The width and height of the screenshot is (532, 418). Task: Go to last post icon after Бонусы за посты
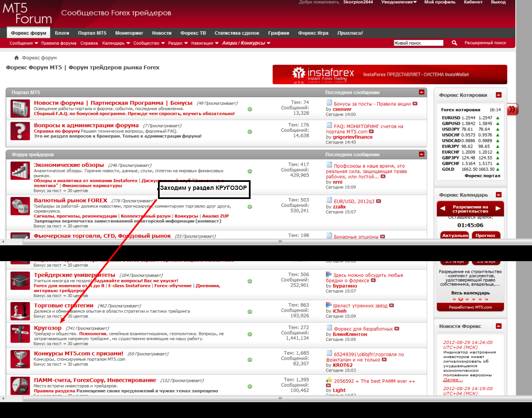pyautogui.click(x=415, y=104)
